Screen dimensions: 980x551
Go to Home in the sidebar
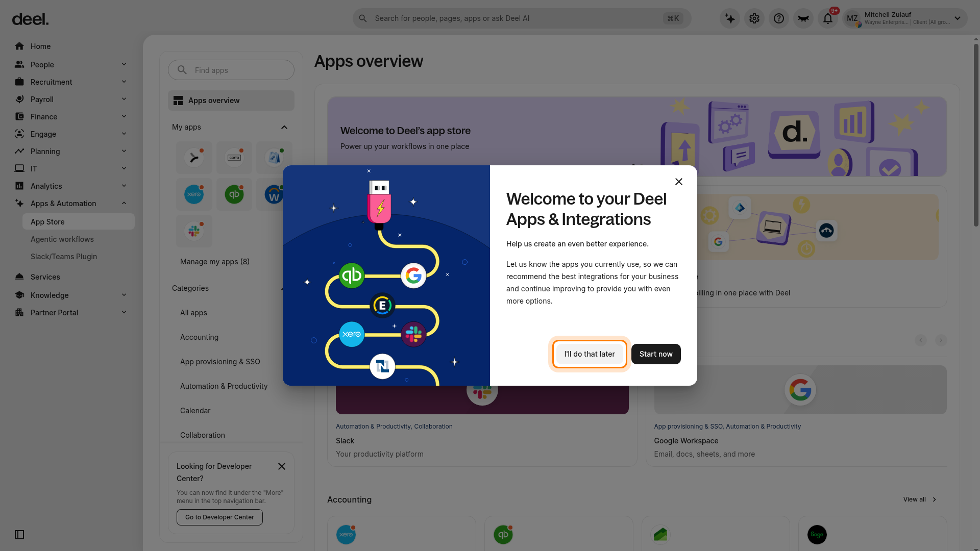click(x=70, y=46)
